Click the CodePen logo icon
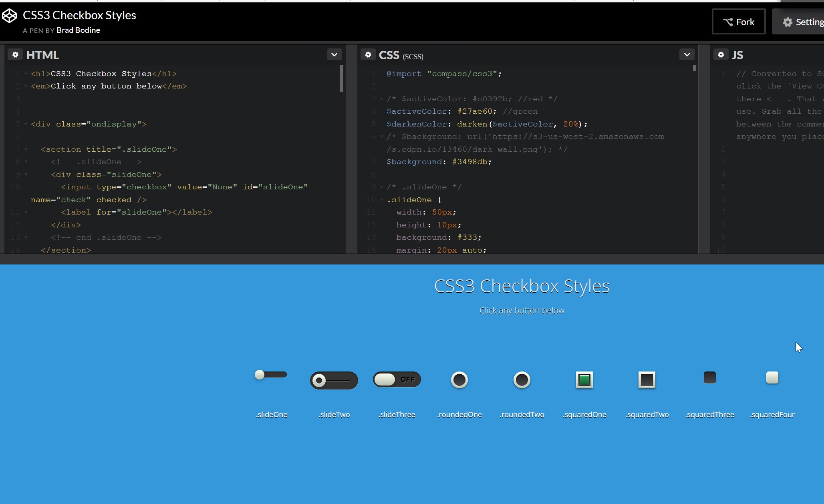This screenshot has width=824, height=504. (9, 16)
